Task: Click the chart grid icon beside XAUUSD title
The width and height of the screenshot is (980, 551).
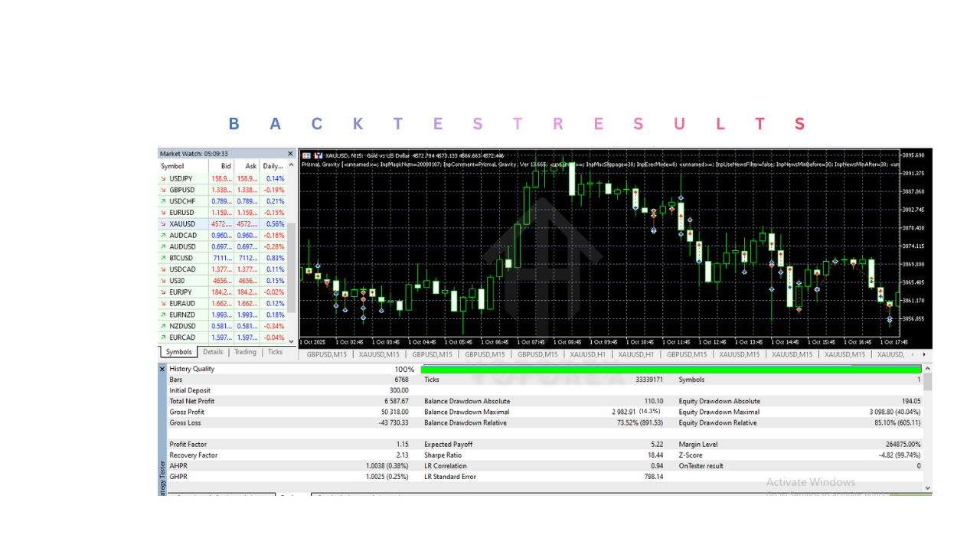Action: click(x=306, y=155)
